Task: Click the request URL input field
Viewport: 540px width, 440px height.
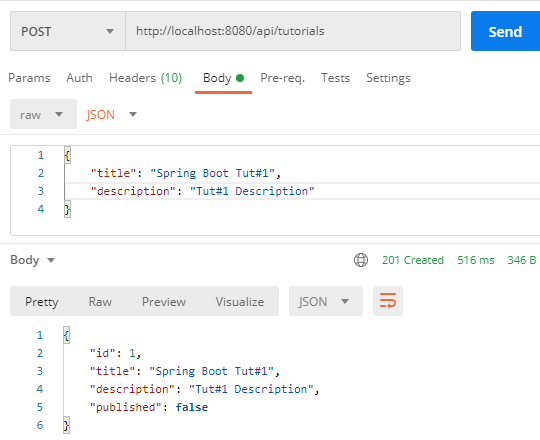Action: [x=293, y=31]
